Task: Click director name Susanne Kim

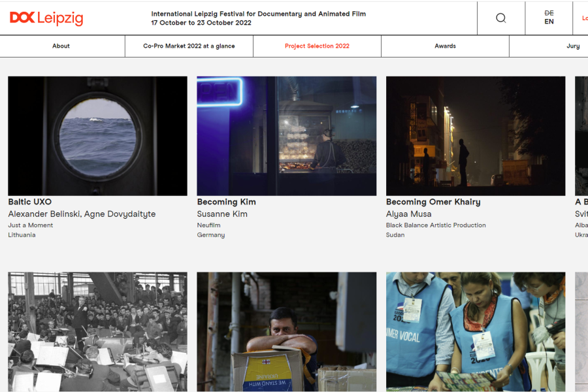Action: click(x=222, y=214)
